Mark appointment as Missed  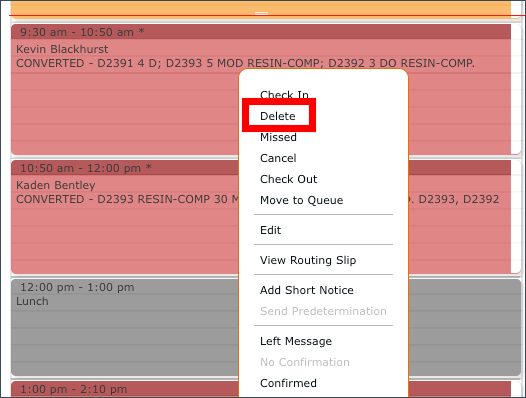tap(278, 137)
